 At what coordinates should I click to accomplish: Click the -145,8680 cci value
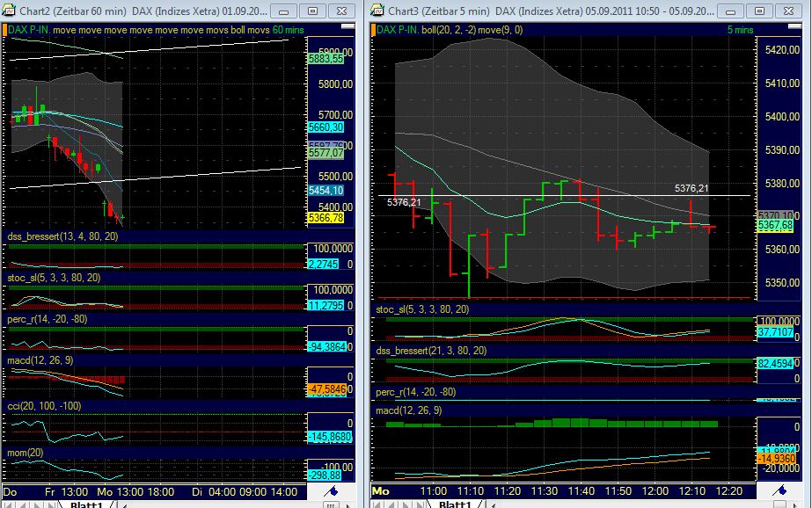[330, 437]
